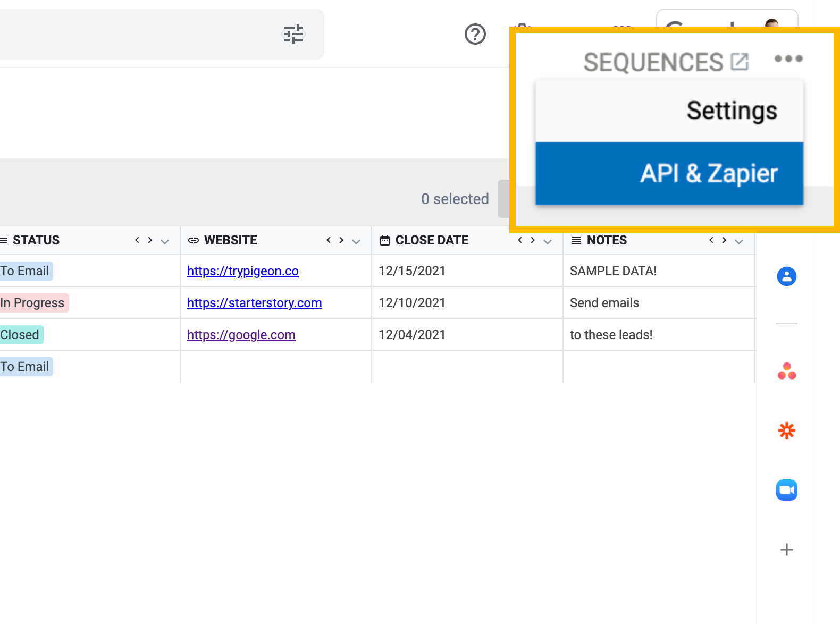
Task: Select Settings from the popup menu
Action: pos(669,111)
